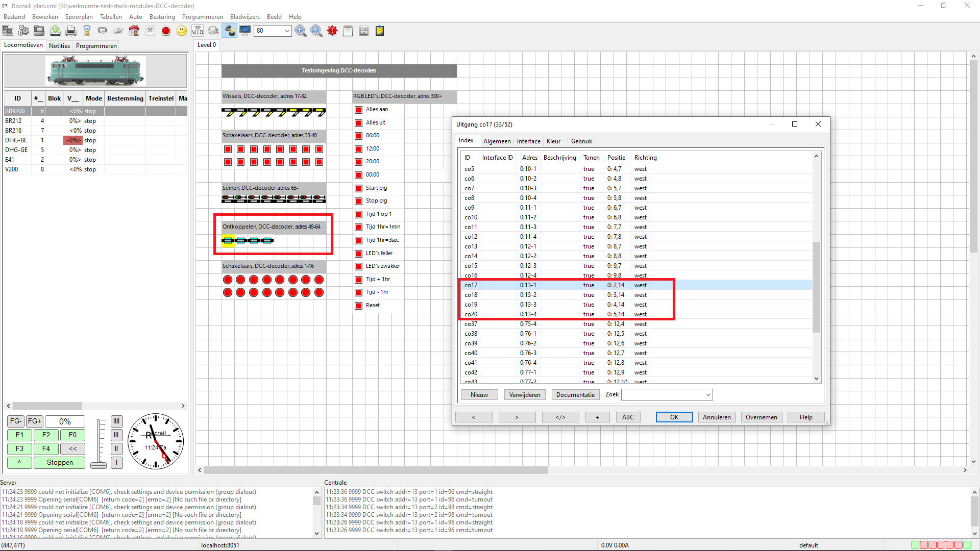Click the zoom-in magnifier icon
The width and height of the screenshot is (980, 551).
tap(301, 31)
